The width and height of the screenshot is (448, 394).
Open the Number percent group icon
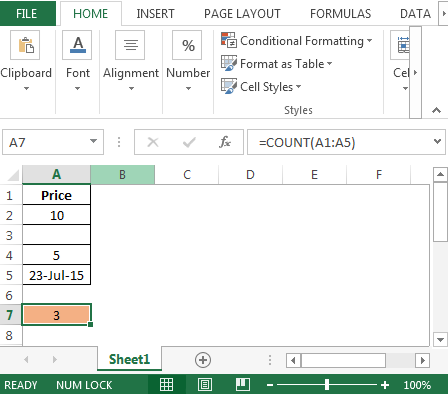pos(187,45)
